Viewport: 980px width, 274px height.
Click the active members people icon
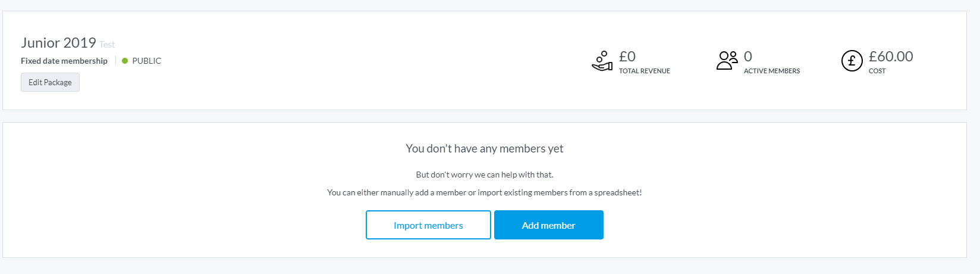(x=727, y=61)
